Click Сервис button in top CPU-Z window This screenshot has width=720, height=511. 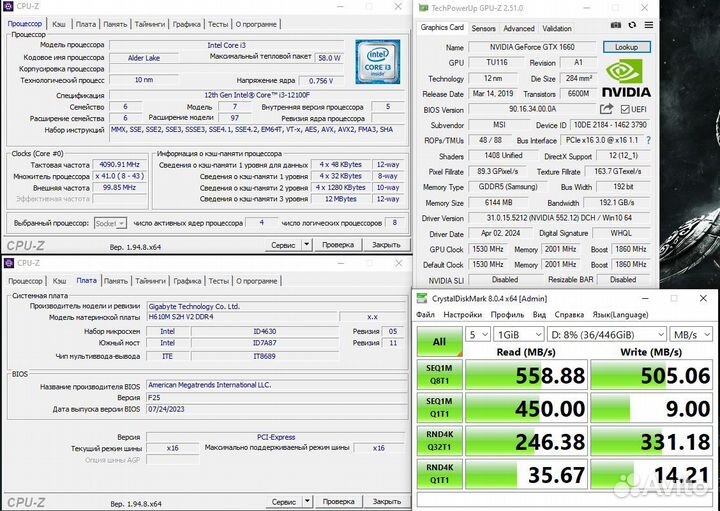tap(283, 245)
